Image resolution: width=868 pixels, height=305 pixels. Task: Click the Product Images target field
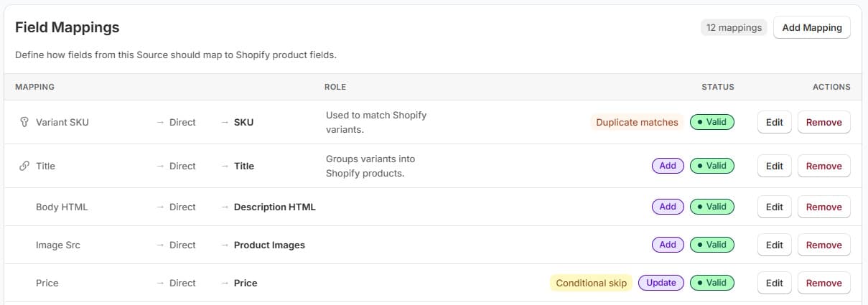pyautogui.click(x=269, y=245)
